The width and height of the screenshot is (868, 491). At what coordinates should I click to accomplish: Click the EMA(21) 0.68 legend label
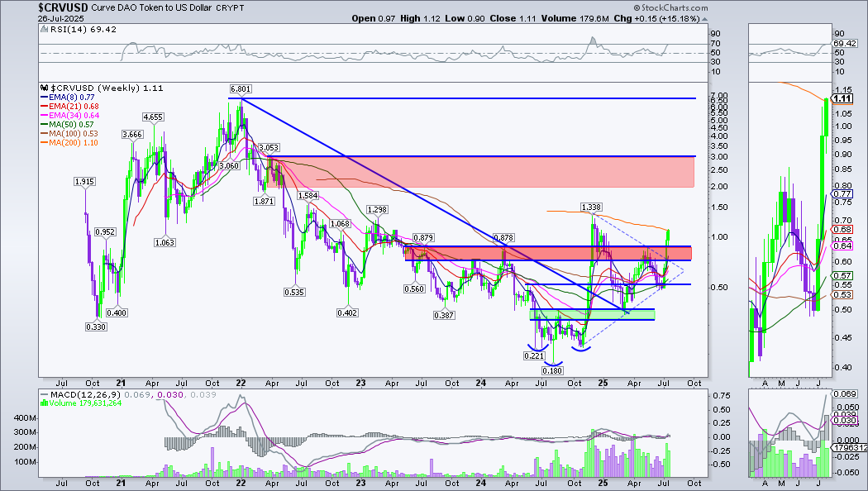click(x=74, y=107)
